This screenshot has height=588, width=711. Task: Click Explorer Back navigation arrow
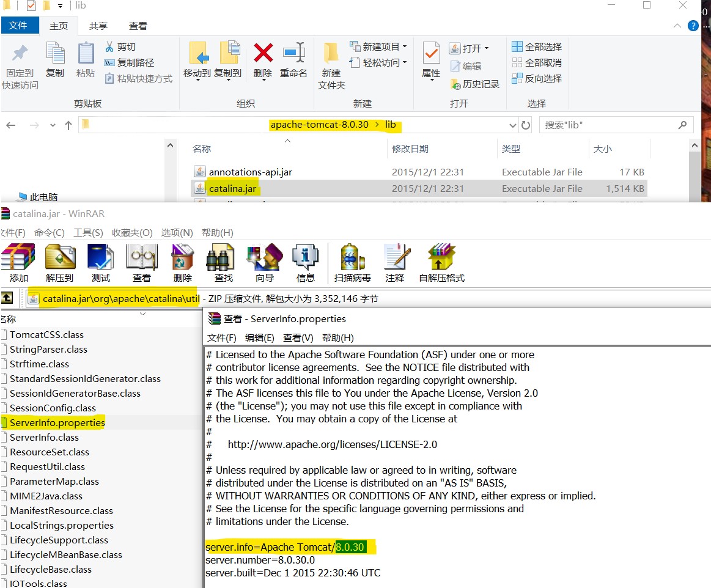click(x=11, y=125)
